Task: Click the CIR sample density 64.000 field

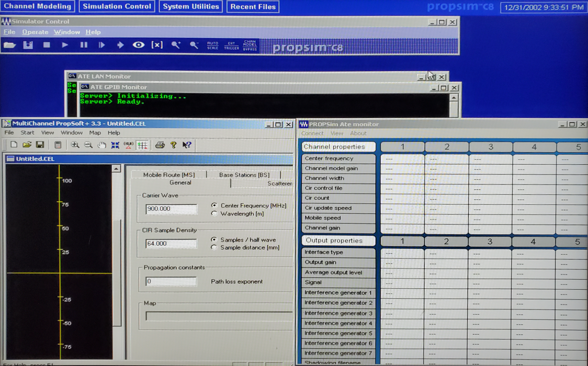Action: 171,244
